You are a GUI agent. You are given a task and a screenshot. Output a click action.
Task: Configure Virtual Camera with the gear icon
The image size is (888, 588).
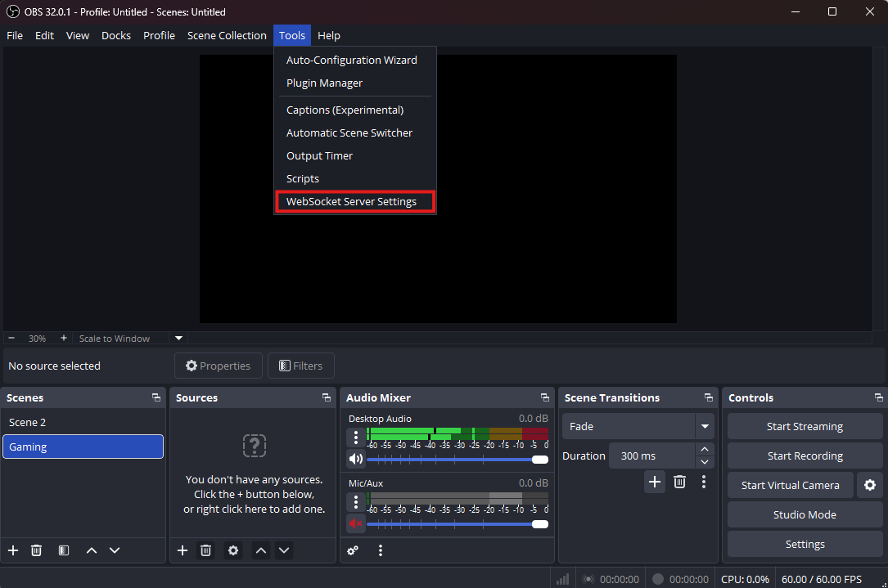point(869,485)
